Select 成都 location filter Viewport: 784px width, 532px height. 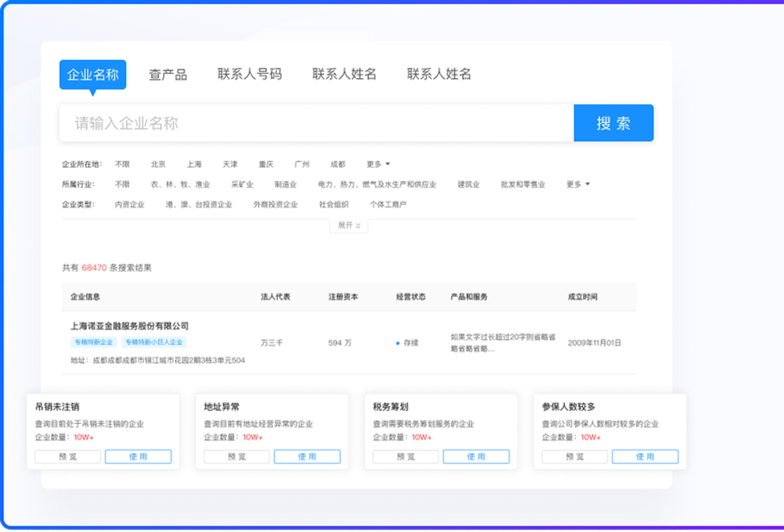(338, 164)
